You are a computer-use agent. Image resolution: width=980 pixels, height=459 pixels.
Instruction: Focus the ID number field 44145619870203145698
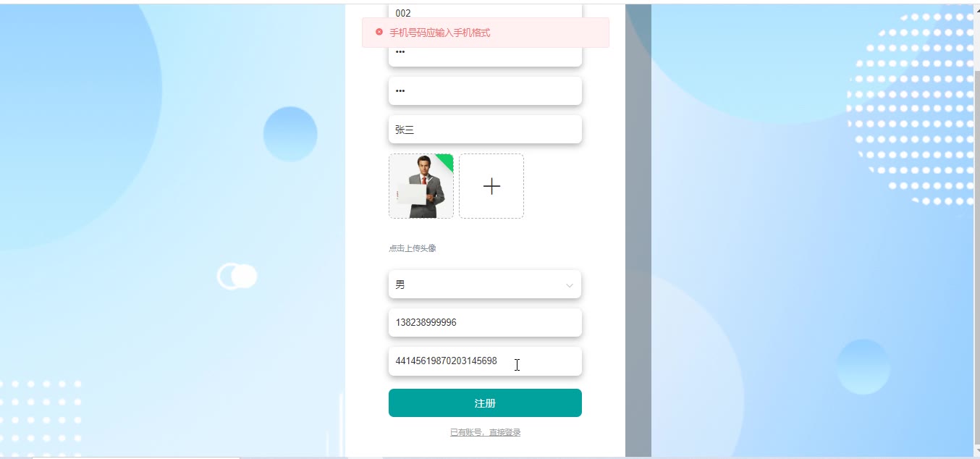coord(485,361)
